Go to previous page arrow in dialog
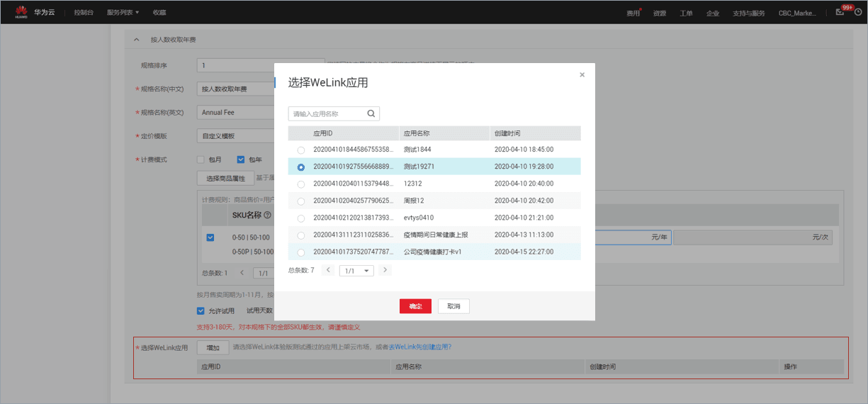Screen dimensions: 868x404 tap(328, 270)
